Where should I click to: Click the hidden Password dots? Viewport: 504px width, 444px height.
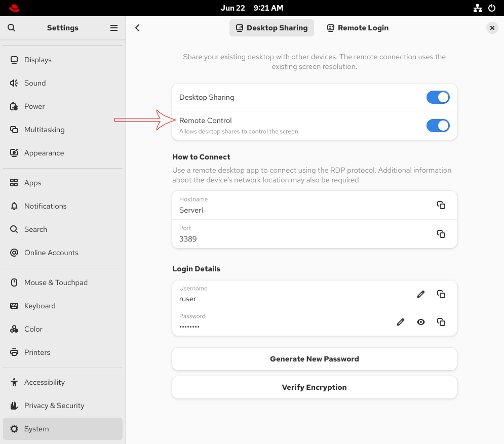(x=189, y=327)
